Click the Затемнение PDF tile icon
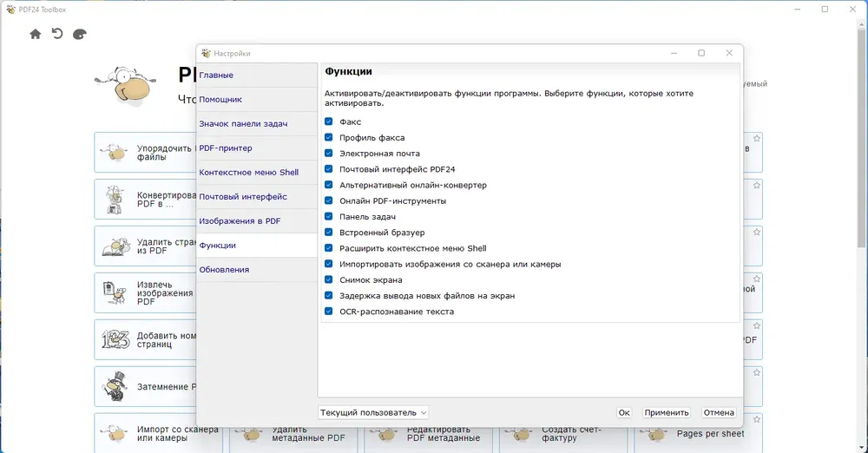 (x=115, y=386)
